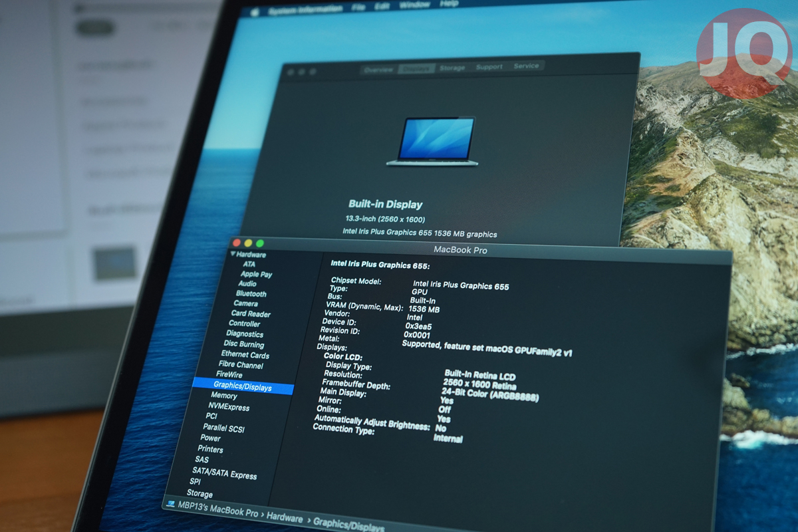Screen dimensions: 798x532
Task: Click the MacBook laptop image
Action: [432, 142]
